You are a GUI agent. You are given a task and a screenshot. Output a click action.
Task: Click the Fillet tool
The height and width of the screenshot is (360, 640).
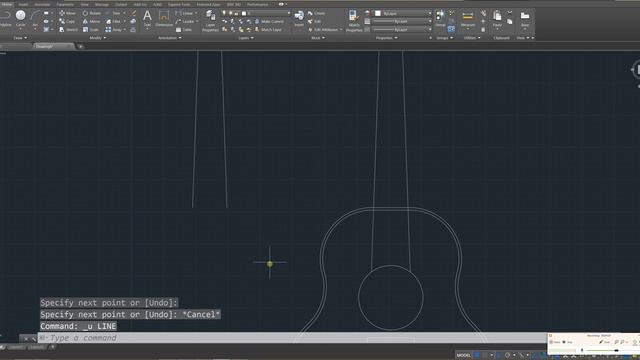pyautogui.click(x=113, y=21)
